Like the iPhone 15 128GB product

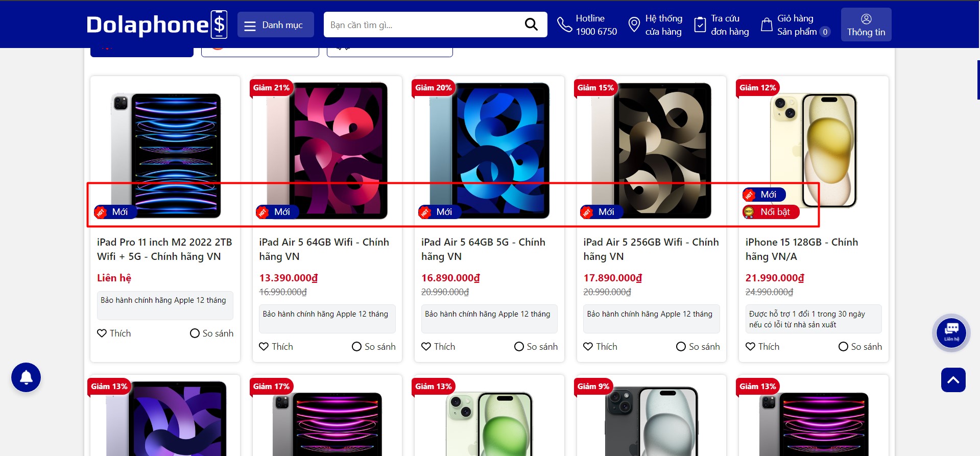tap(750, 347)
